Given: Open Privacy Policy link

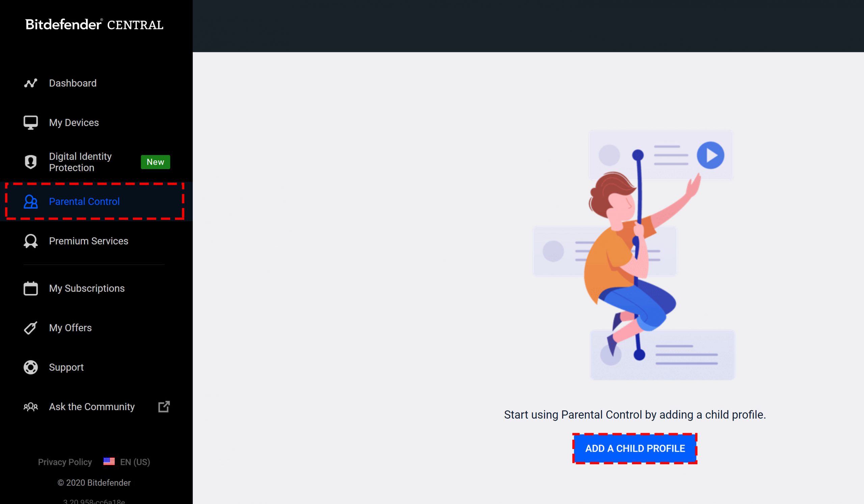Looking at the screenshot, I should pyautogui.click(x=65, y=461).
